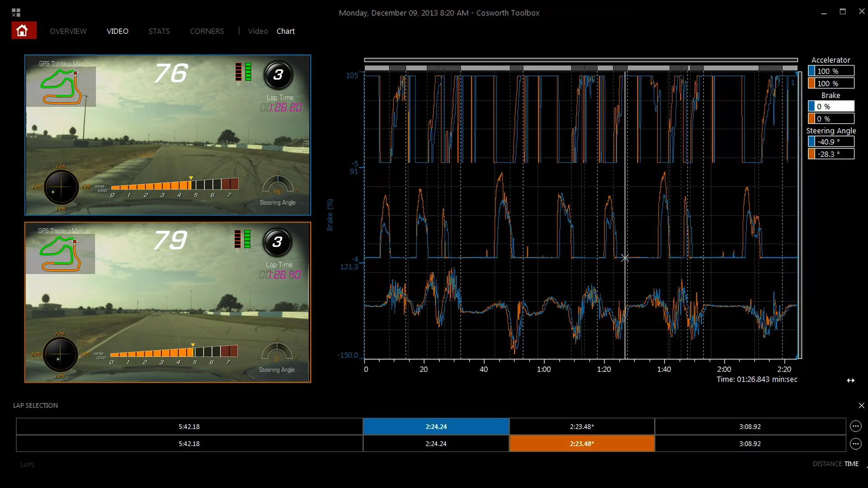
Task: Open the ellipsis options for the bottom lap row
Action: 856,443
